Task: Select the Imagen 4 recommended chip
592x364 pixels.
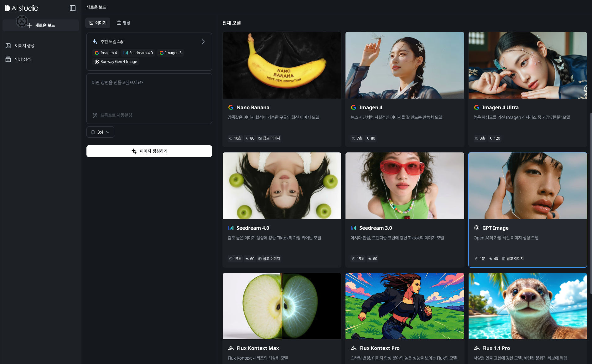Action: click(x=106, y=53)
